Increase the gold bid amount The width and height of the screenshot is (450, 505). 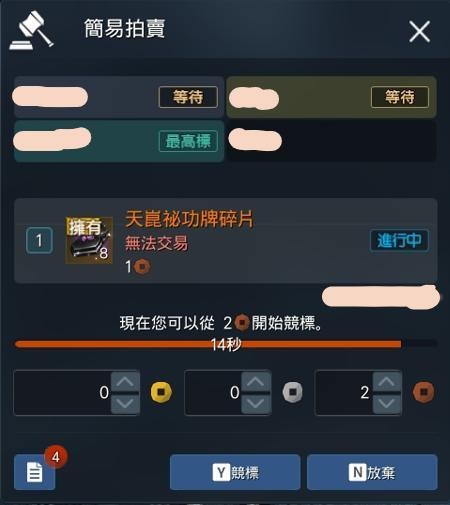click(125, 382)
